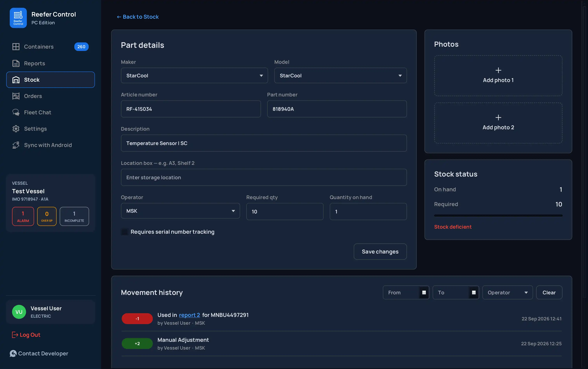Screen dimensions: 588x369
Task: Click the 22 Sep 2026 12:25 timestamp
Action: (x=541, y=344)
